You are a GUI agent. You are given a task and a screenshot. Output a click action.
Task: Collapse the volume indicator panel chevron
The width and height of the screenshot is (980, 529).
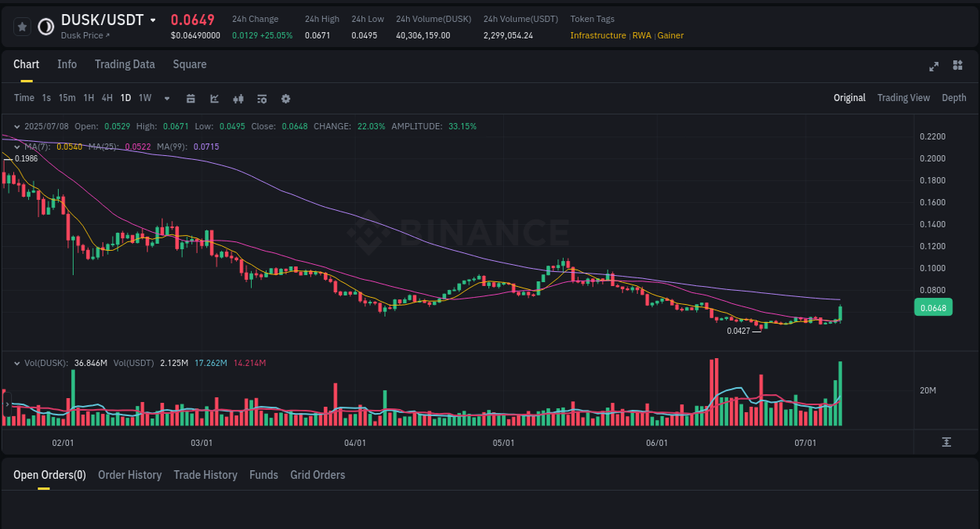(x=16, y=363)
